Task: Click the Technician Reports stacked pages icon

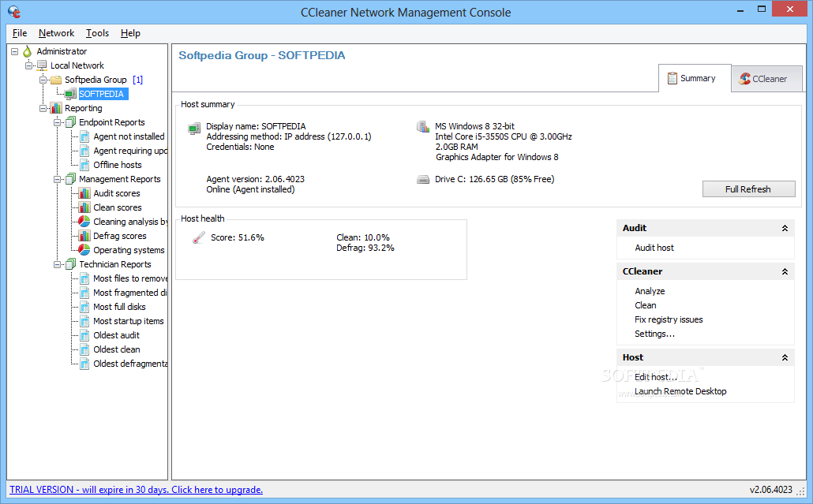Action: pos(70,264)
